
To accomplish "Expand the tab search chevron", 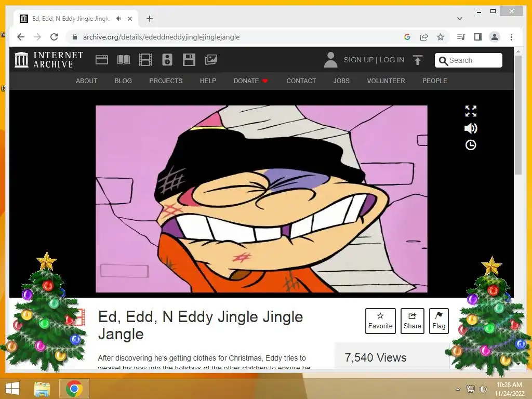I will [x=460, y=19].
